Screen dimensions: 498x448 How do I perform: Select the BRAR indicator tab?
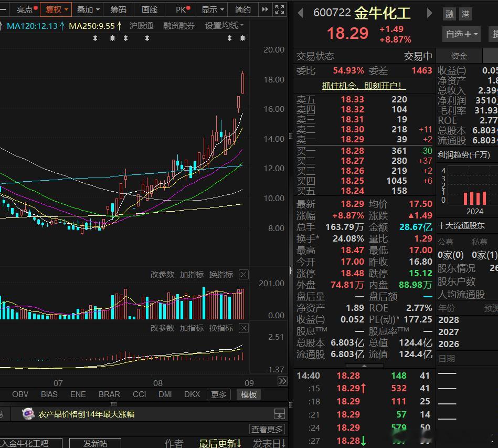(x=109, y=394)
